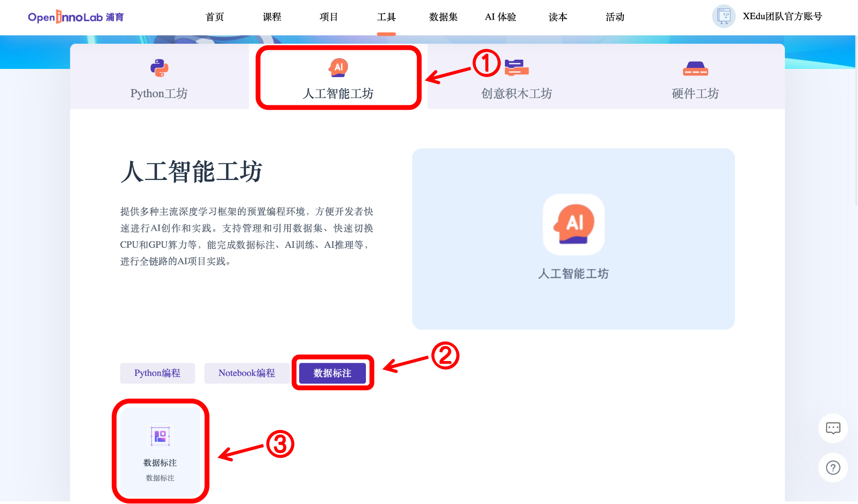Go to 首页 in the top navigation
The height and width of the screenshot is (504, 858).
click(215, 17)
